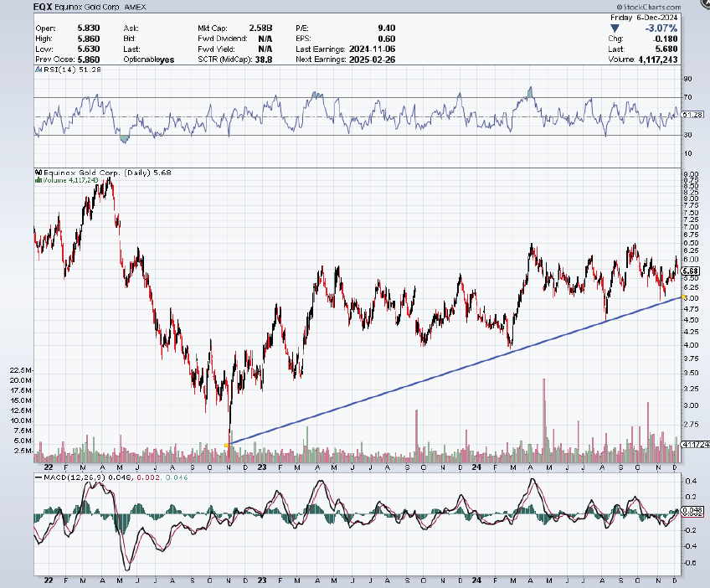The height and width of the screenshot is (588, 710).
Task: Select the yellow trendline anchor at the November 2022 low
Action: click(226, 446)
